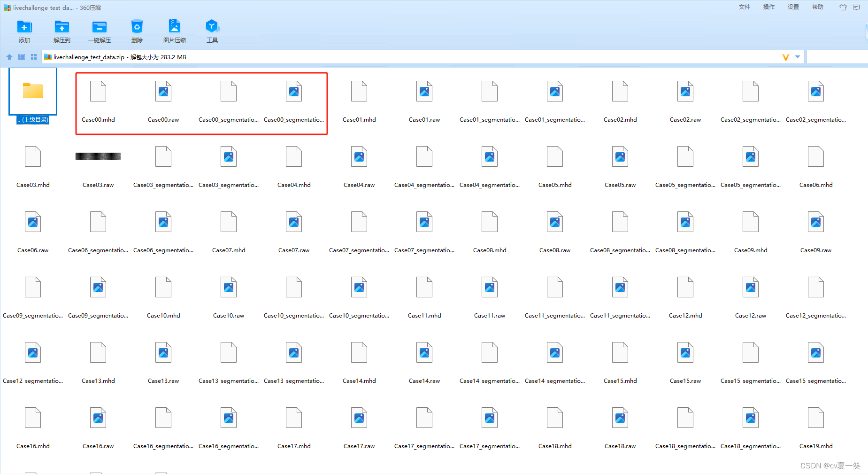Click the Case12.mhd file name
Image resolution: width=868 pixels, height=474 pixels.
[685, 316]
